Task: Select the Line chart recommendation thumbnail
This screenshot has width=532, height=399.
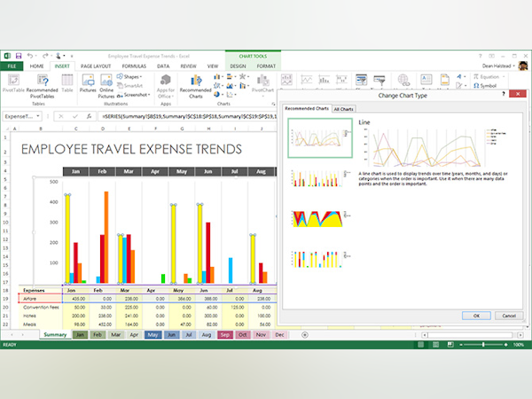Action: [x=320, y=138]
